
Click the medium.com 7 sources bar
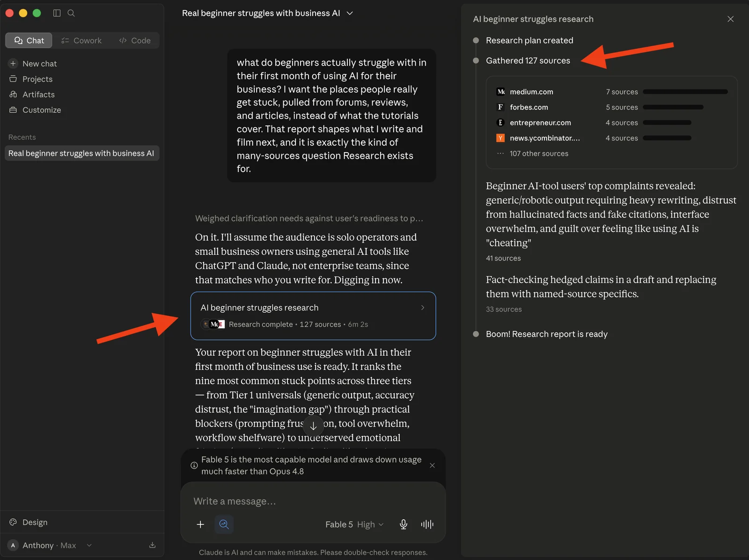pos(685,92)
